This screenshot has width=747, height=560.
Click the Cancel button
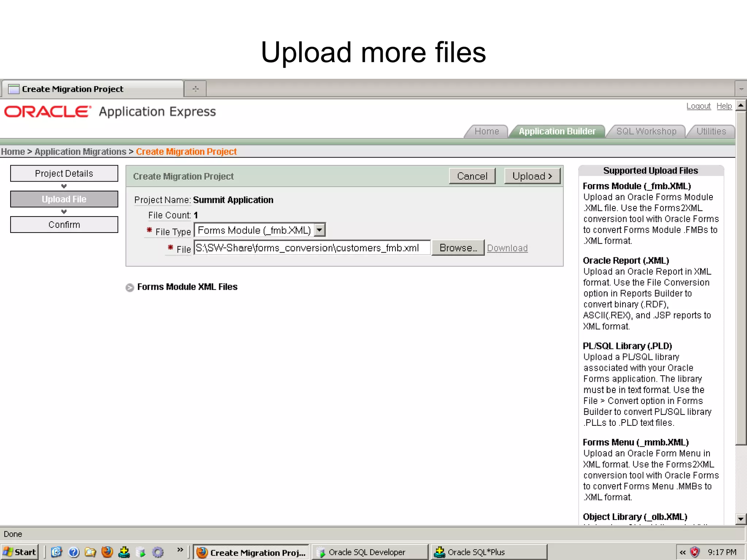coord(472,176)
